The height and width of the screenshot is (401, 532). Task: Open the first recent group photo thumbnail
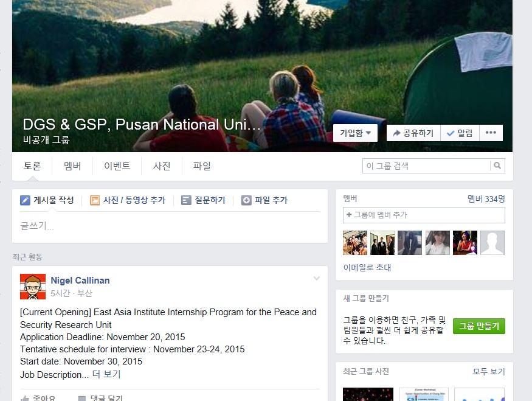pos(368,394)
